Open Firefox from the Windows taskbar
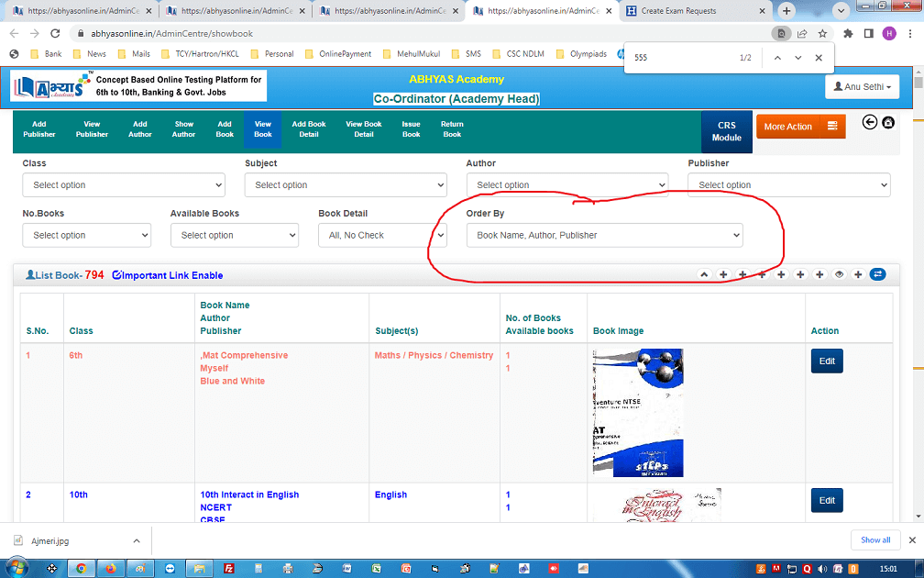This screenshot has height=578, width=924. (x=110, y=568)
